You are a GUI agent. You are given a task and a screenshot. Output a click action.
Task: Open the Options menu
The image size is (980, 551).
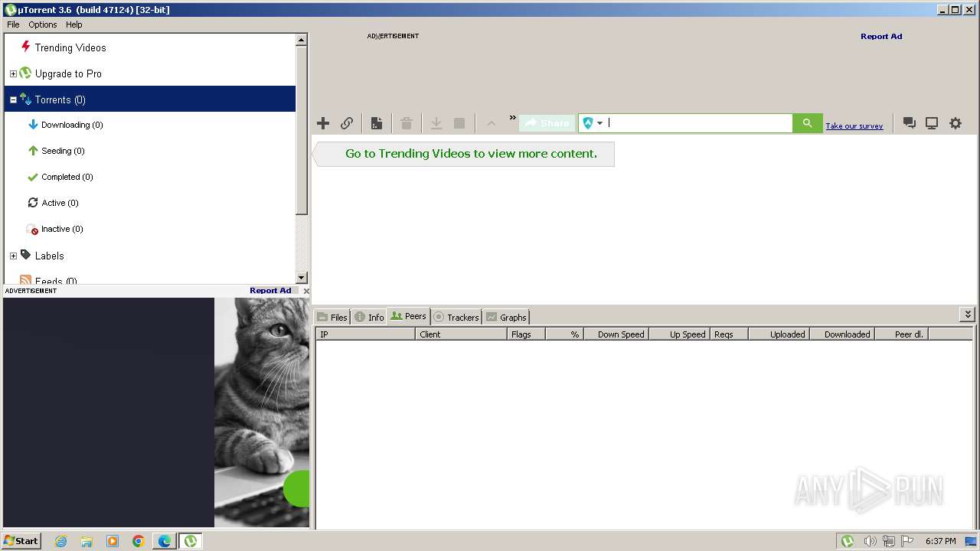click(x=43, y=24)
